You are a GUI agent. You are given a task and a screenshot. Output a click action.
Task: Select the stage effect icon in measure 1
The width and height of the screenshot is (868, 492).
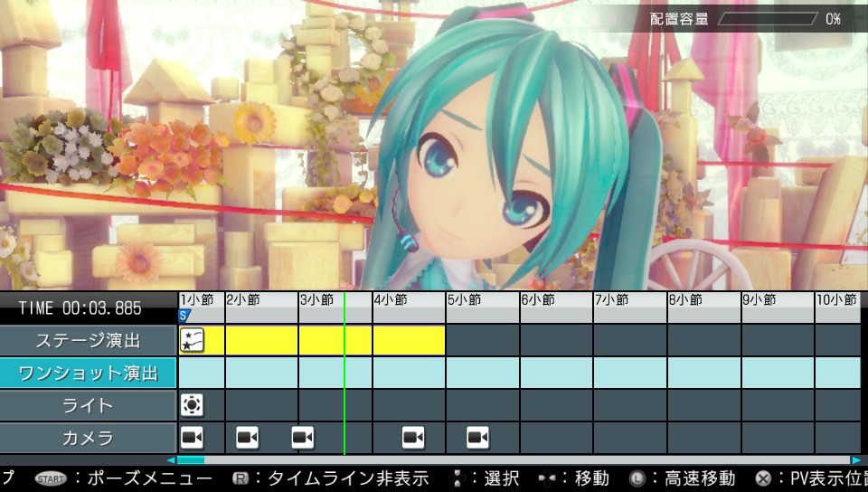192,340
